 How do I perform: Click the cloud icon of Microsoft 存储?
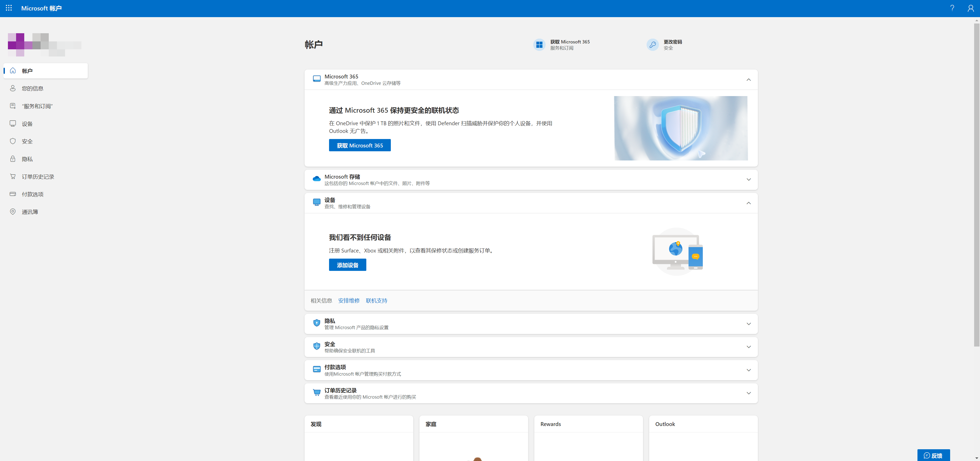pos(317,179)
